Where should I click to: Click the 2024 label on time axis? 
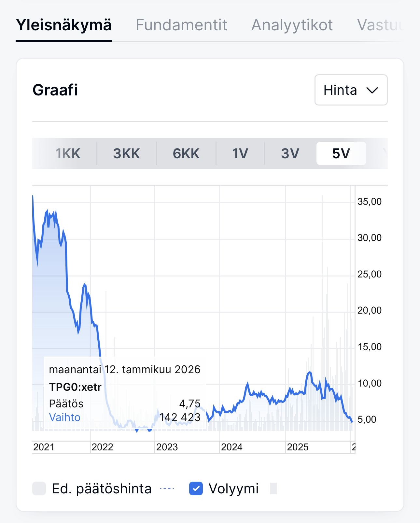click(x=231, y=447)
